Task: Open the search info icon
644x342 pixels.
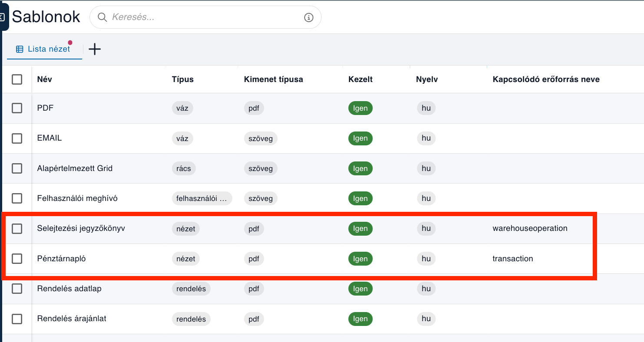Action: [x=309, y=17]
